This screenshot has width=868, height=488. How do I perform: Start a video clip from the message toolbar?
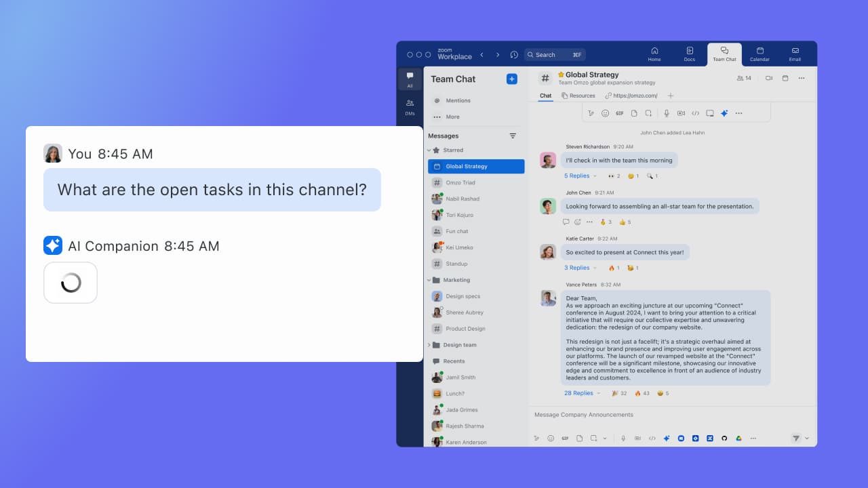pos(682,113)
